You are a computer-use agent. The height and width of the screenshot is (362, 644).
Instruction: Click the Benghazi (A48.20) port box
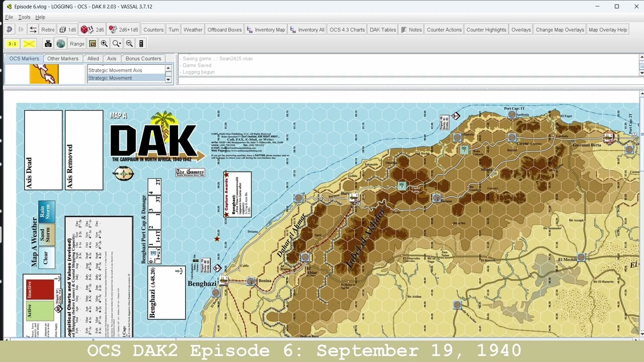click(x=167, y=292)
